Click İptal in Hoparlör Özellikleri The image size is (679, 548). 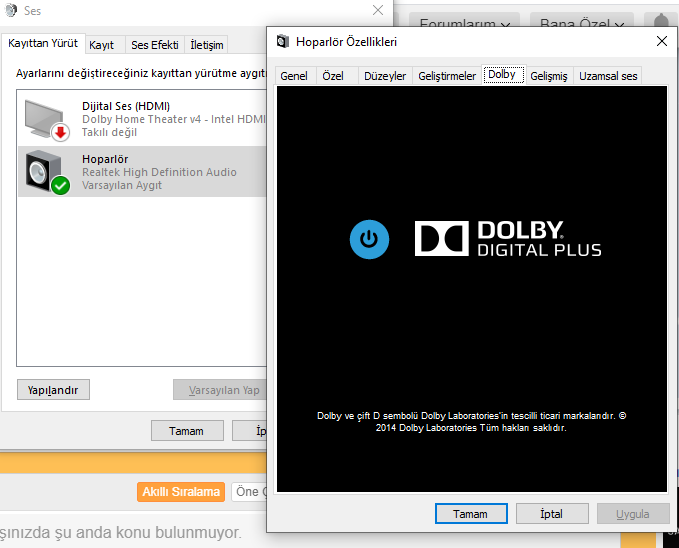[551, 514]
